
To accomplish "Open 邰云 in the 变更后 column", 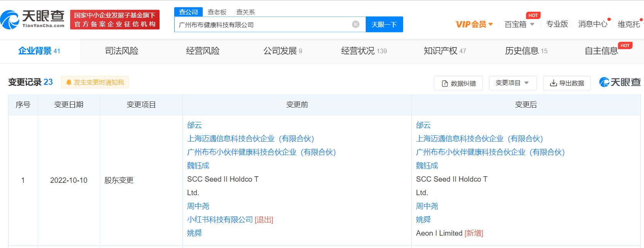I will [x=423, y=125].
